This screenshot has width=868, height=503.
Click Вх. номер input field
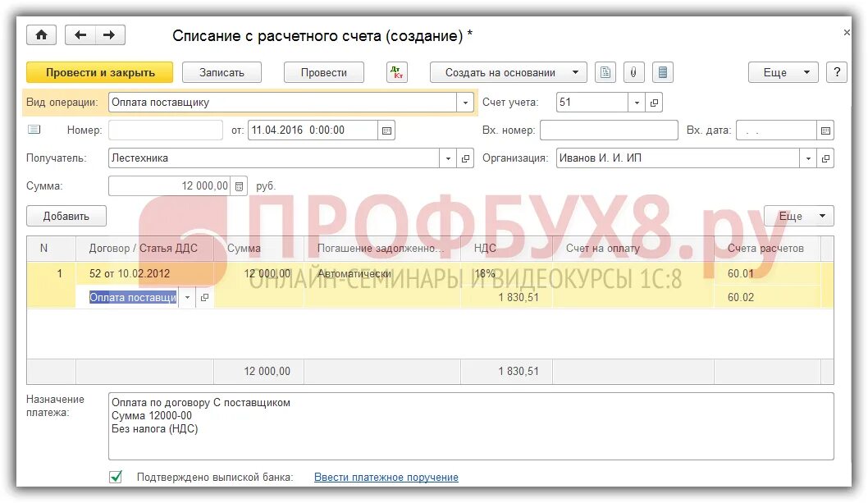609,130
